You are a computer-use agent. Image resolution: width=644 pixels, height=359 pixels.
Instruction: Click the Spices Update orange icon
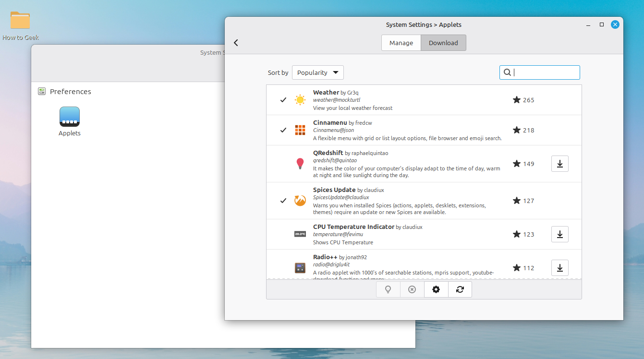300,201
